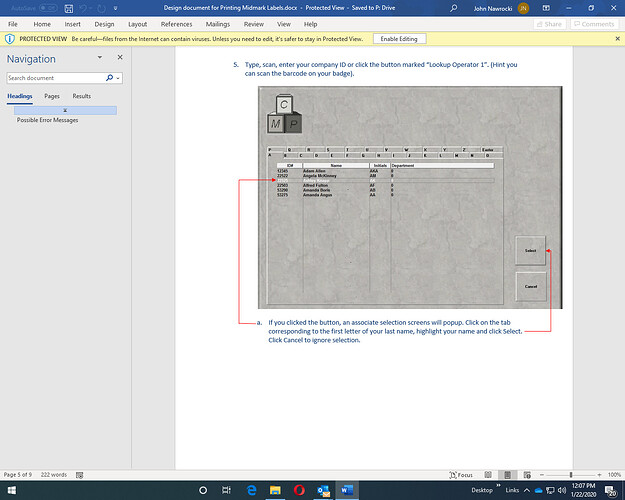Open Windows Task View

[227, 491]
